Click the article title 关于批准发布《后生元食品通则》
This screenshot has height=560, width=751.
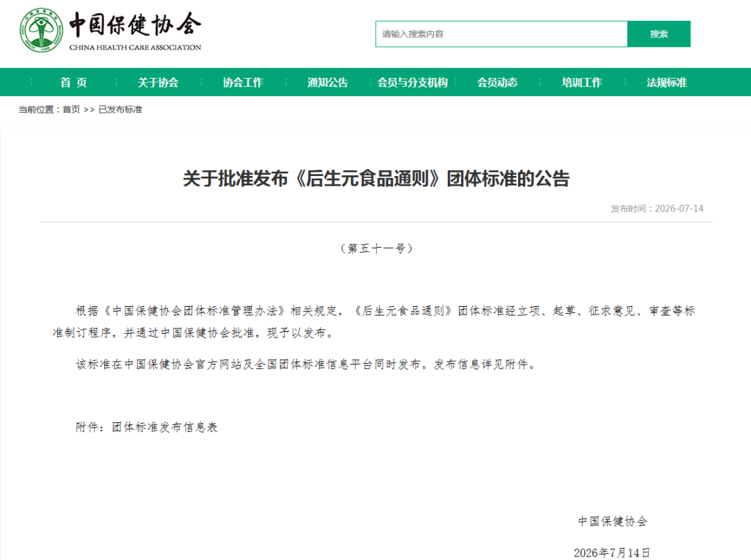376,179
